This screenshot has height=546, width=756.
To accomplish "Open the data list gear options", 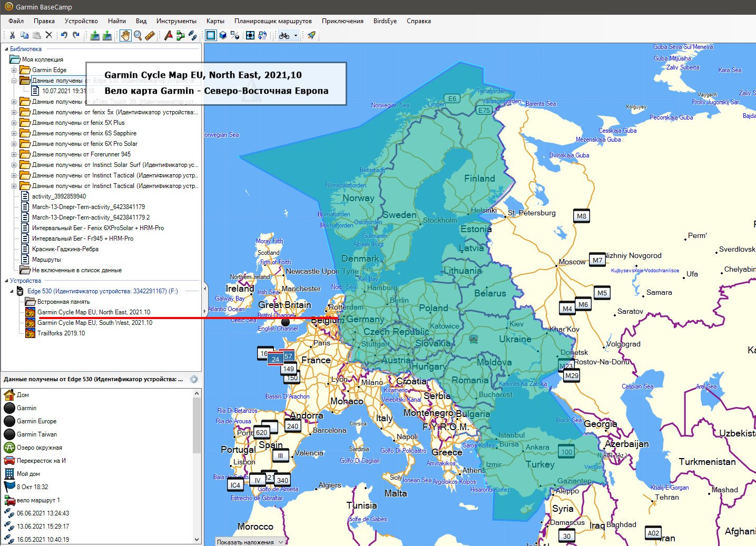I will 194,379.
